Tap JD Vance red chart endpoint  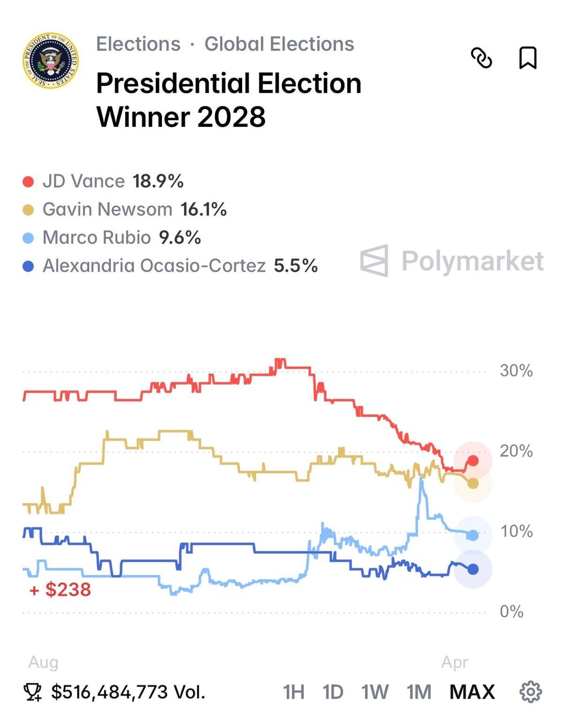tap(473, 461)
